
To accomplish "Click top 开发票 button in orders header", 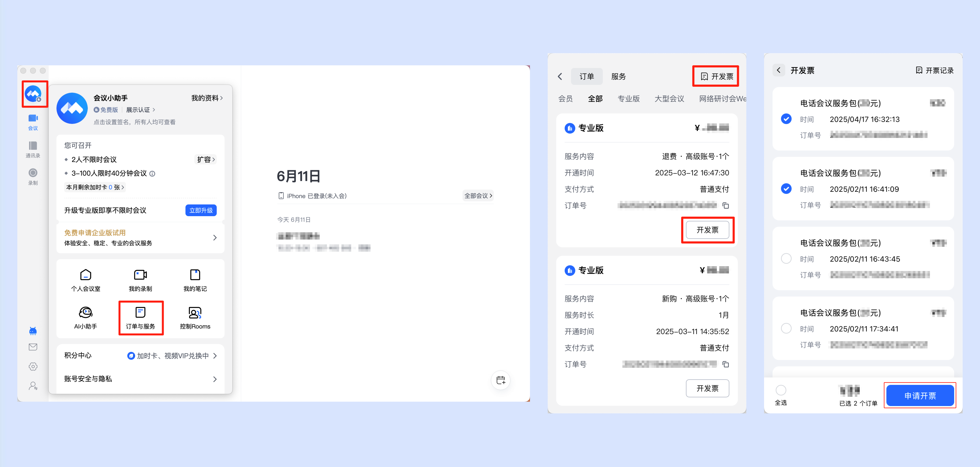I will (x=716, y=76).
